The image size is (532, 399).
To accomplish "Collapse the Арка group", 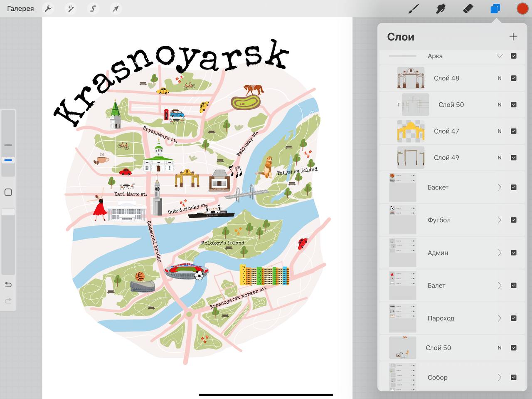I will (x=500, y=56).
